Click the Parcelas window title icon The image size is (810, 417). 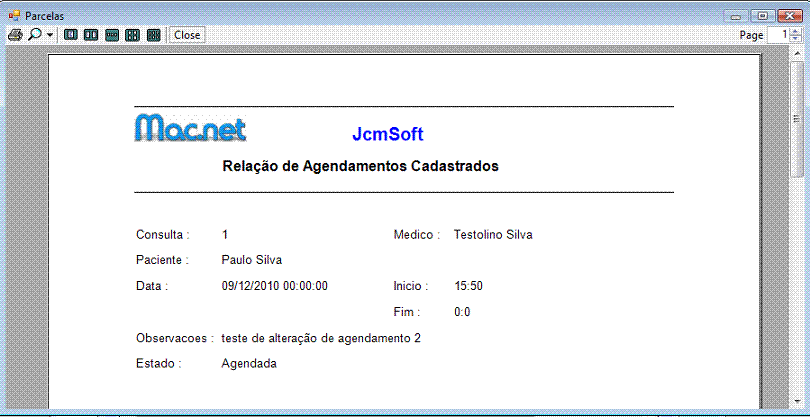pyautogui.click(x=14, y=16)
